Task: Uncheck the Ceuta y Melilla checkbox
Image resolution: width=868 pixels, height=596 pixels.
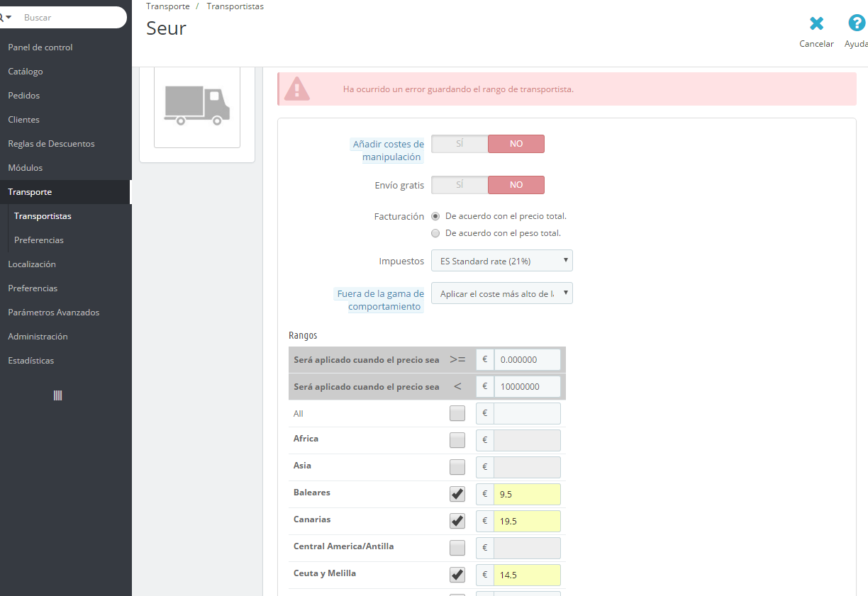Action: pyautogui.click(x=457, y=575)
